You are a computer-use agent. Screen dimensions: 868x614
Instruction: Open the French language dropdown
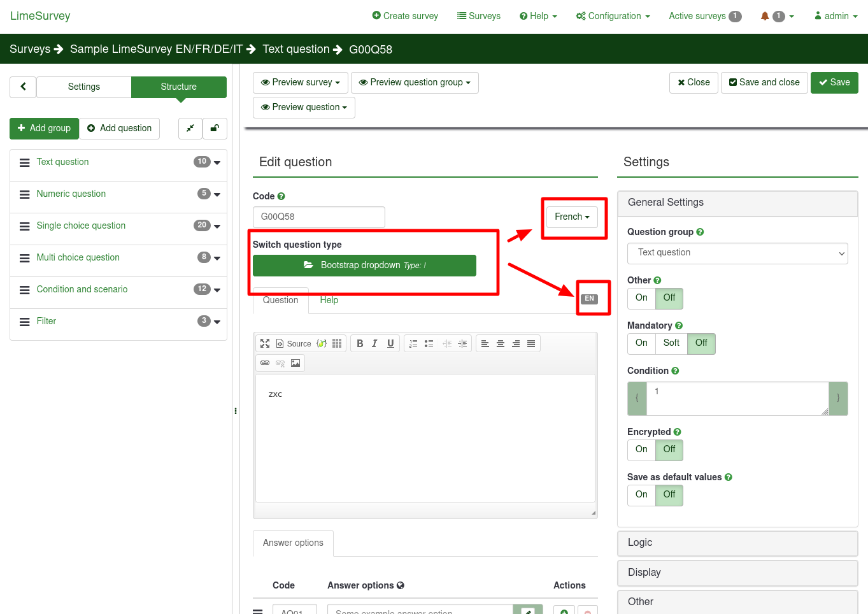(572, 217)
